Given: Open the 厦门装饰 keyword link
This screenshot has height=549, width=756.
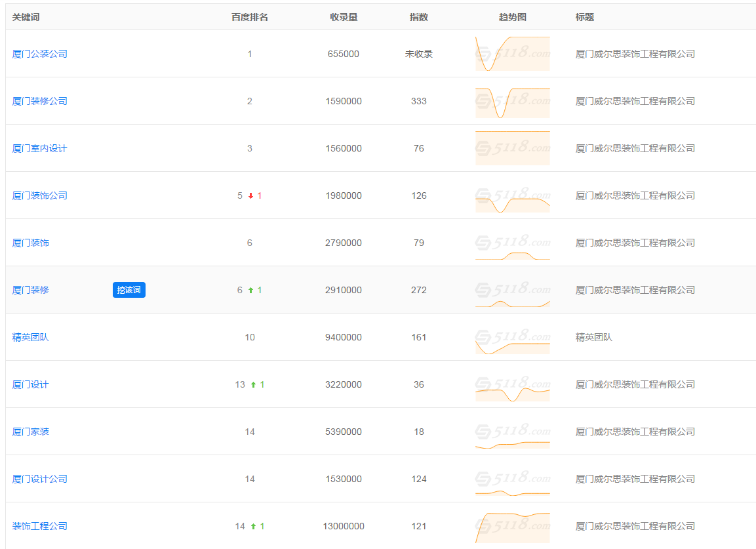Looking at the screenshot, I should coord(30,243).
